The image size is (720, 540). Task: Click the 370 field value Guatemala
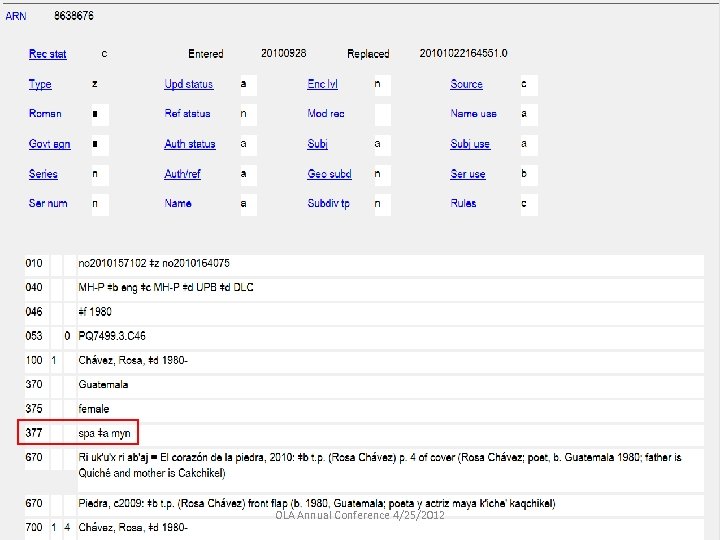point(103,384)
